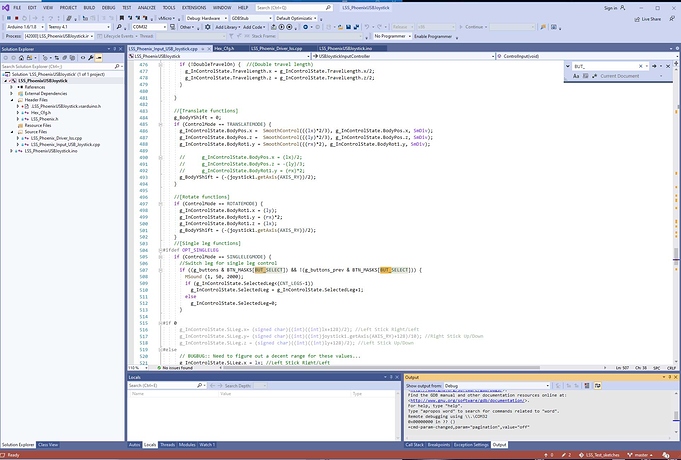Switch to the Hex_Cfg.h tab
The height and width of the screenshot is (460, 681).
point(224,48)
